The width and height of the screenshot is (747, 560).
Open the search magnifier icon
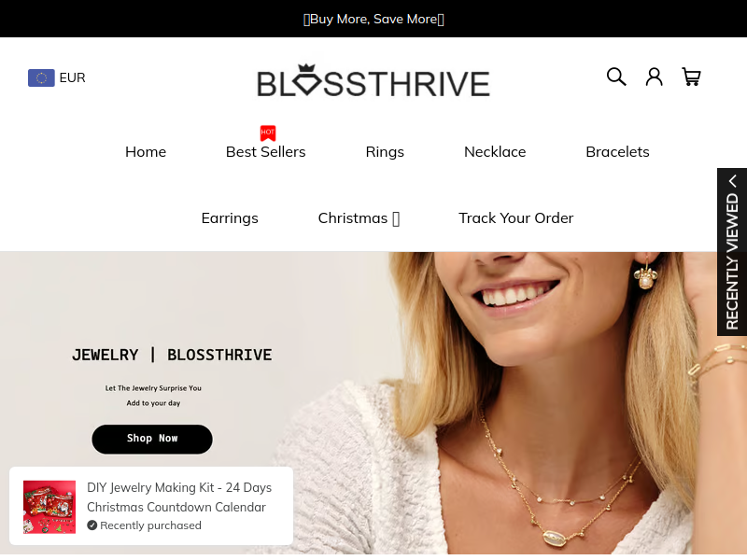tap(616, 77)
